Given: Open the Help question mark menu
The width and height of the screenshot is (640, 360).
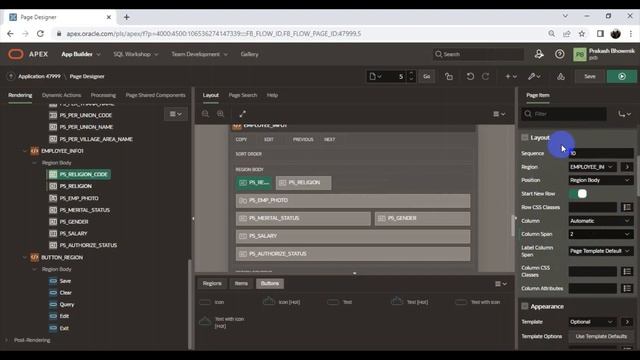Looking at the screenshot, I should (x=560, y=54).
